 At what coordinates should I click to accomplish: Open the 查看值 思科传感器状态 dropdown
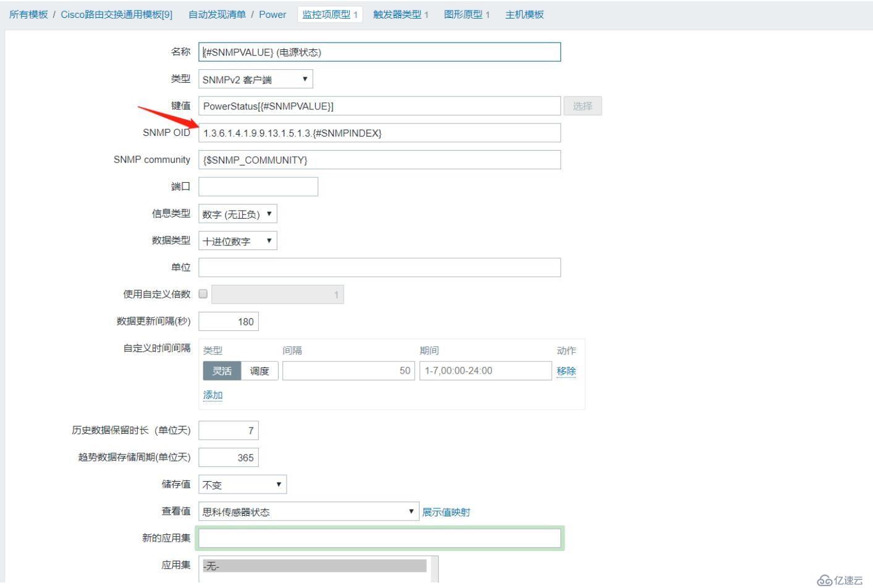(308, 511)
